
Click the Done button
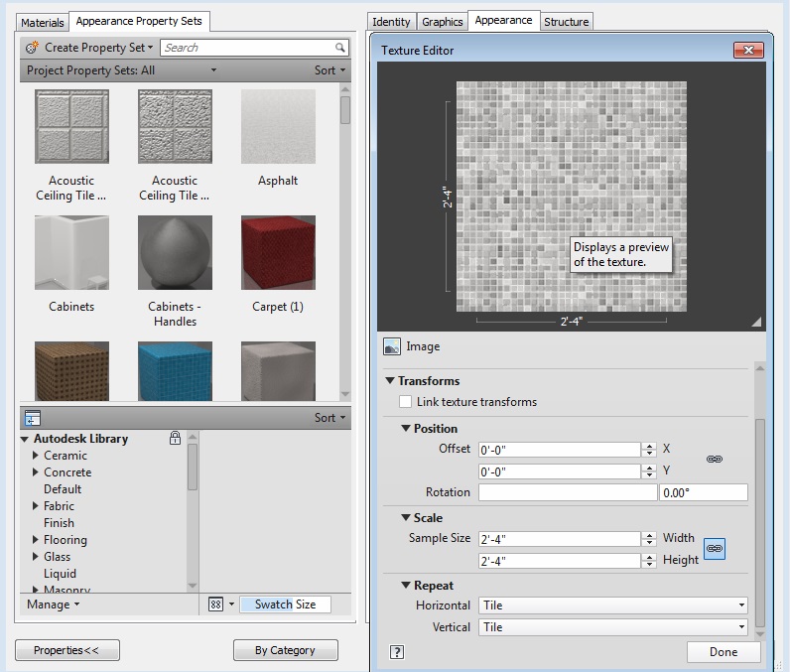pos(724,652)
